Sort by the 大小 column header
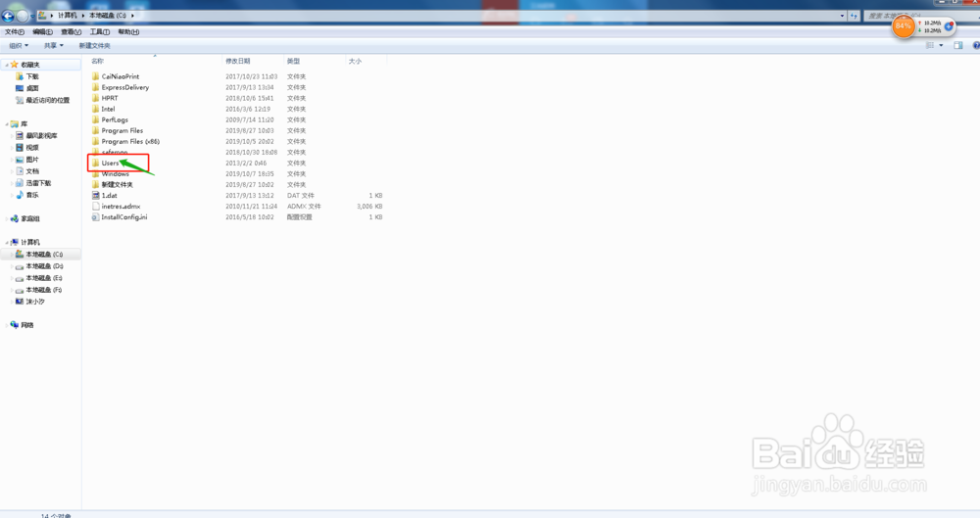Viewport: 980px width, 518px height. tap(355, 62)
